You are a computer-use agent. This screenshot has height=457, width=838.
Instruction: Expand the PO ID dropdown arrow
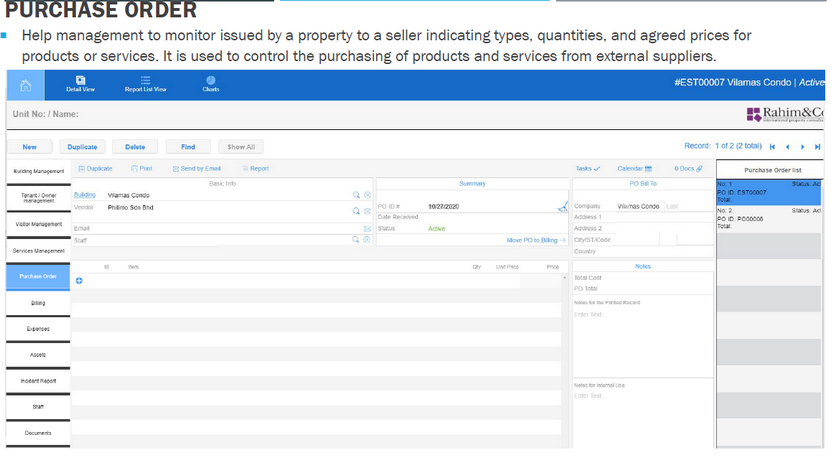click(397, 207)
